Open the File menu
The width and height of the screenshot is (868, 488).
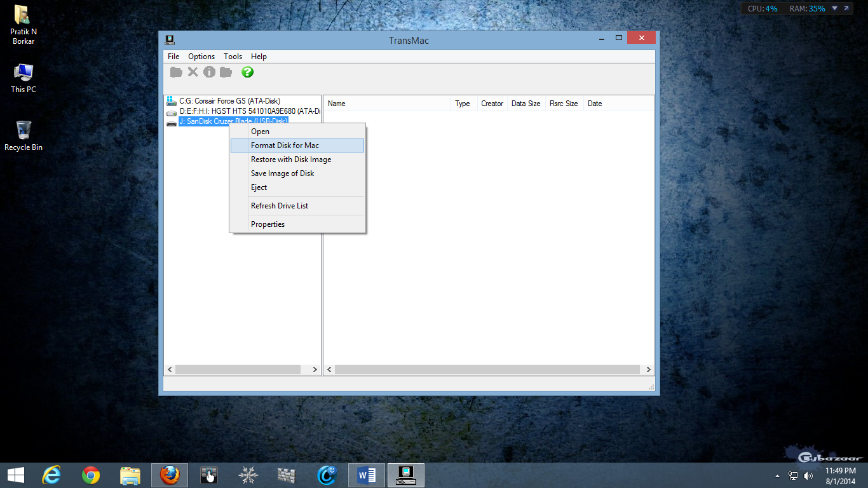click(173, 57)
